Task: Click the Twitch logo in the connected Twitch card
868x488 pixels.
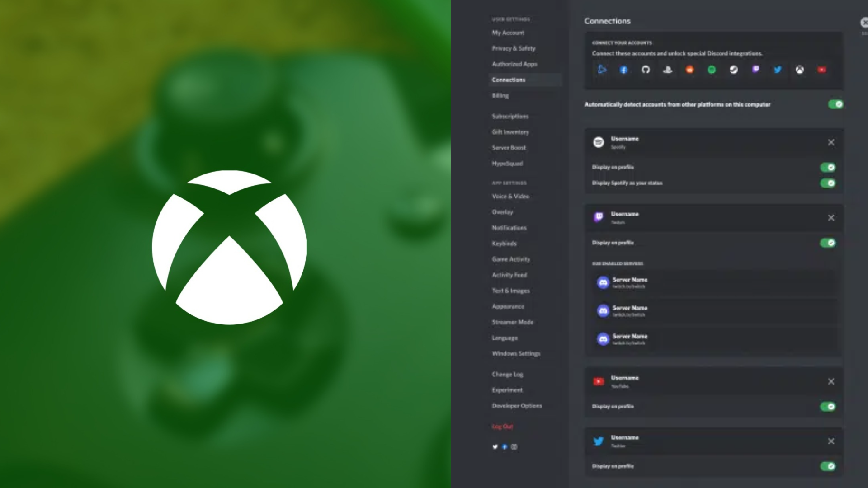Action: click(599, 217)
